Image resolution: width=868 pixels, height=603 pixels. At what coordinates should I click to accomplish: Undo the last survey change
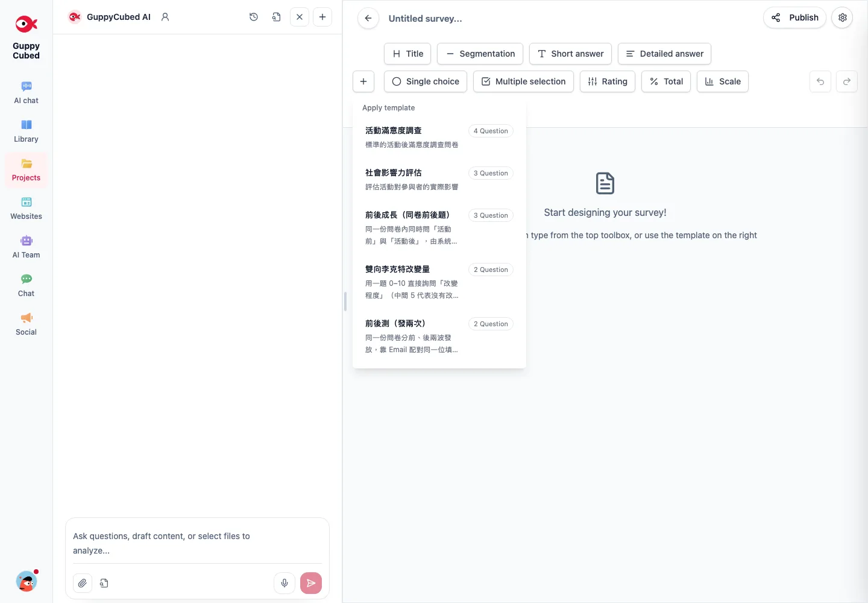pos(820,81)
